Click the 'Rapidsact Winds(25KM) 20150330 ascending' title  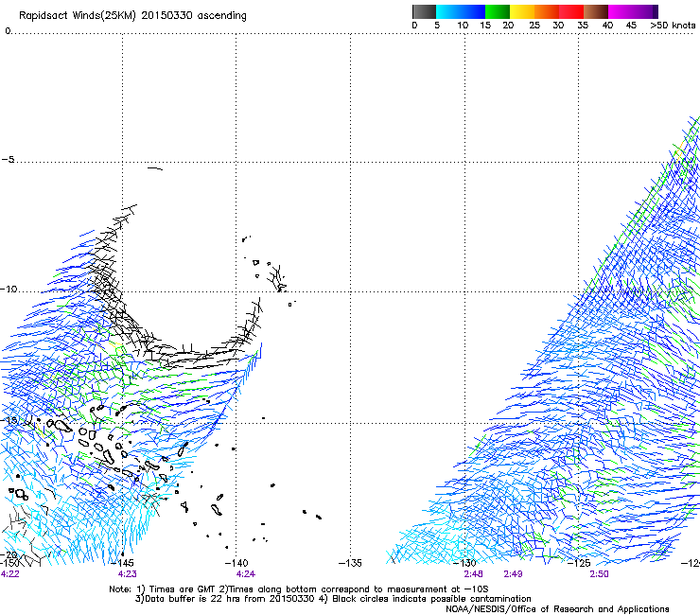coord(132,15)
